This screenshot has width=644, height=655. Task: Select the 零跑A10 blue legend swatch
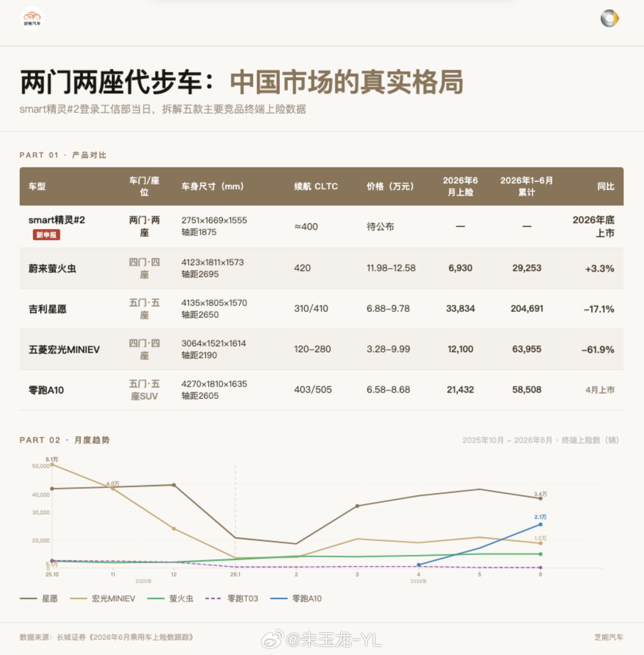point(279,598)
